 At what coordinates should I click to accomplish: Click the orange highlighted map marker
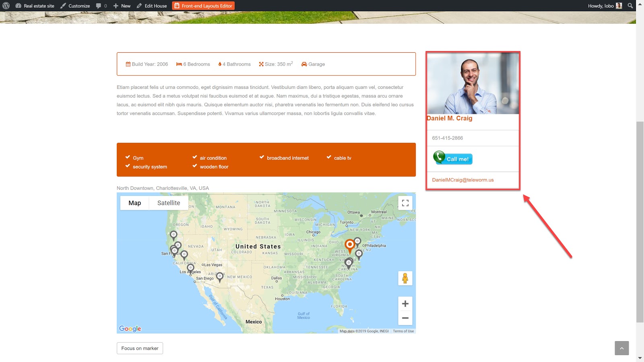[x=350, y=245]
